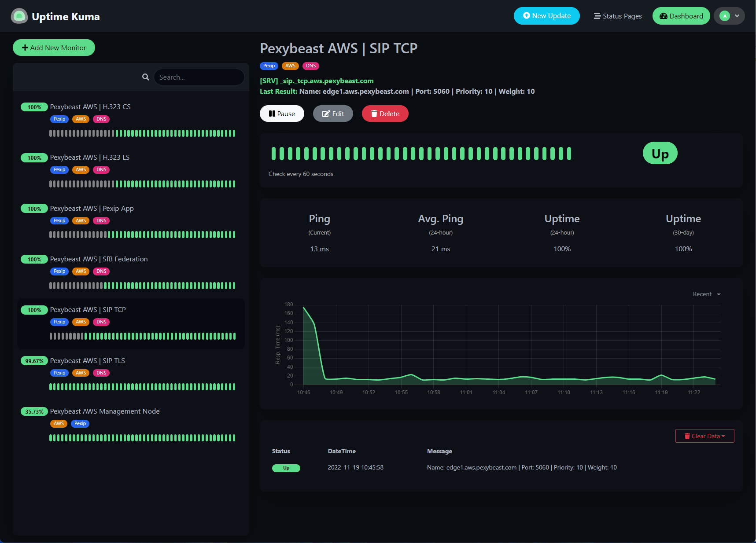Select the Pexybeast AWS | H.323 CS monitor
Image resolution: width=756 pixels, height=543 pixels.
tap(131, 119)
